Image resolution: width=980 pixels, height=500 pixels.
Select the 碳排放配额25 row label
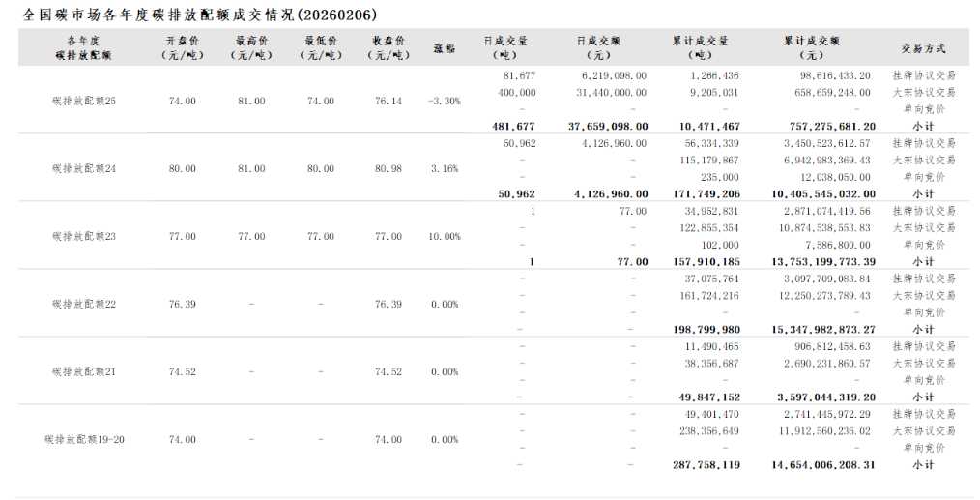[84, 101]
